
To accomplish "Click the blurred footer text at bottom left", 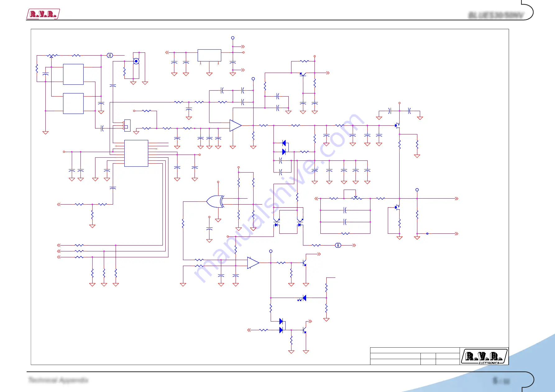I will point(58,380).
